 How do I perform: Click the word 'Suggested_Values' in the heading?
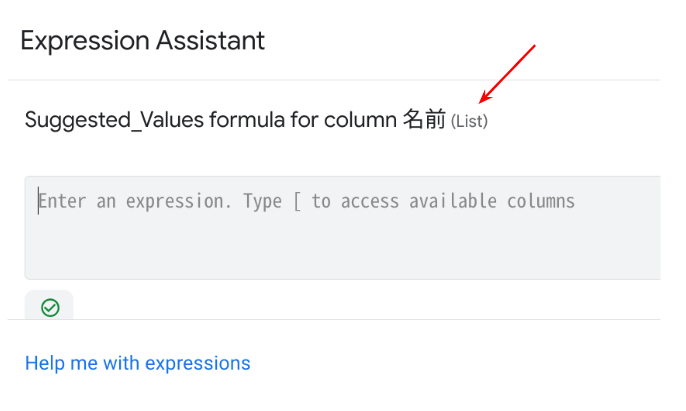click(x=114, y=120)
